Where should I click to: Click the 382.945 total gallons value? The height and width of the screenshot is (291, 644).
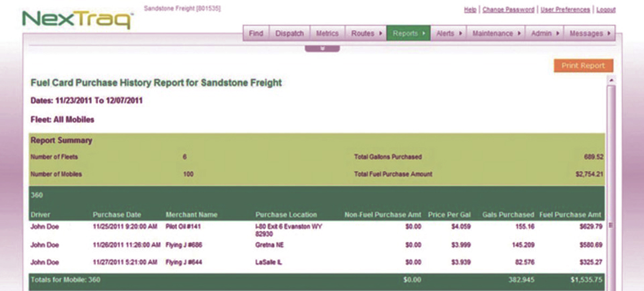pyautogui.click(x=522, y=280)
